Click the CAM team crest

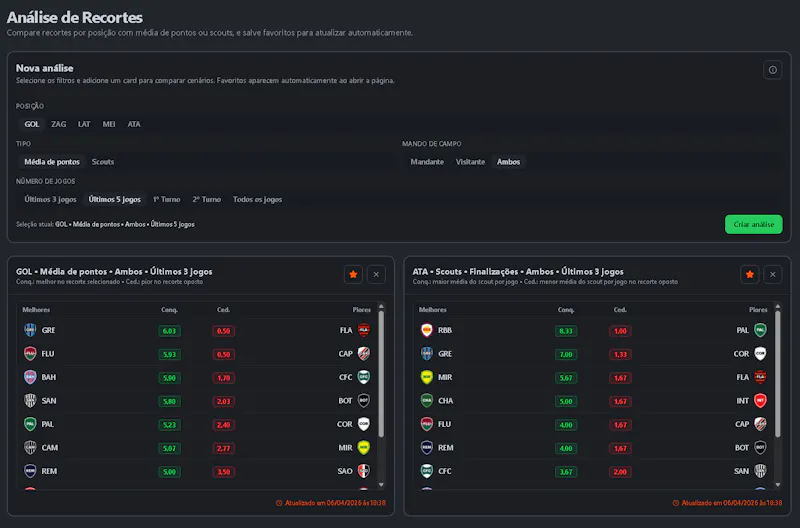pos(30,447)
